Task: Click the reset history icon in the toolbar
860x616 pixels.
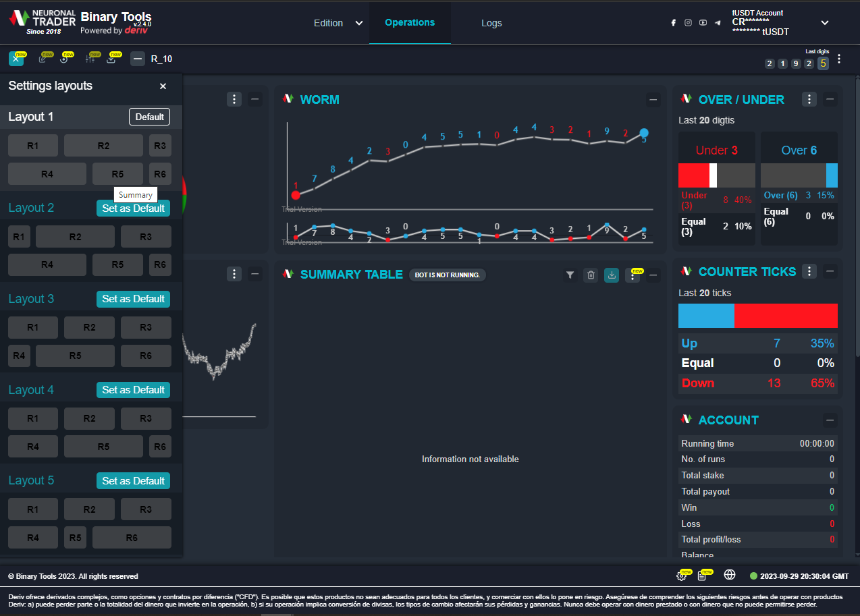Action: (x=67, y=59)
